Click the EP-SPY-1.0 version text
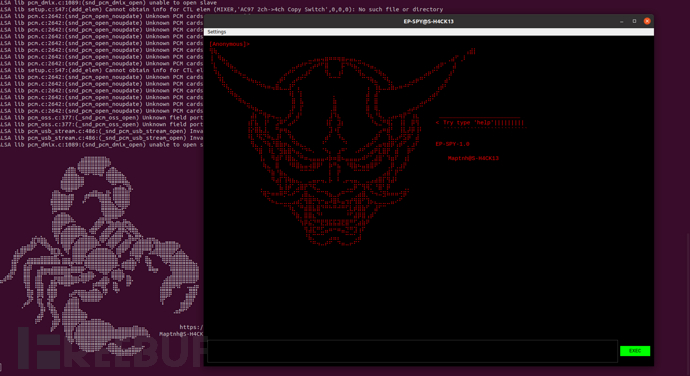 pyautogui.click(x=452, y=144)
